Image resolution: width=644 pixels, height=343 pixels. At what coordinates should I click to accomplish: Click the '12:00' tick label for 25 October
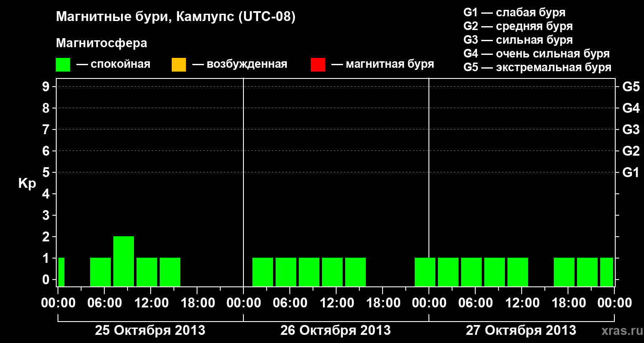click(x=151, y=303)
